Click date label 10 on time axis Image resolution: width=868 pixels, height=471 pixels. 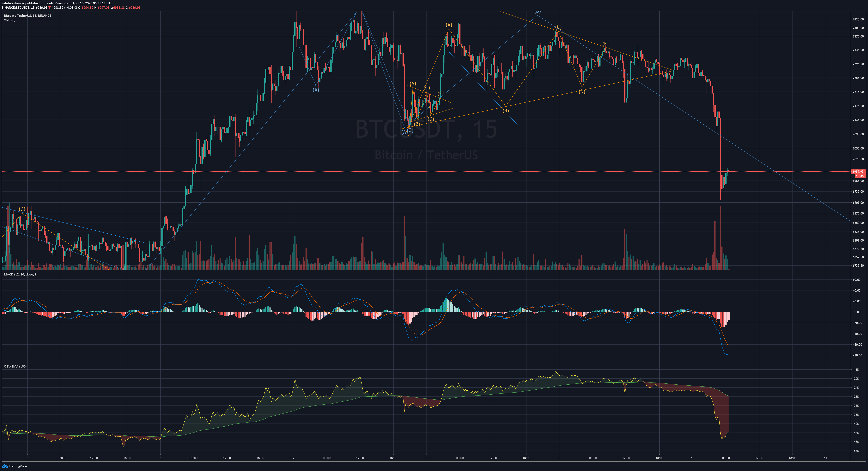(x=692, y=458)
